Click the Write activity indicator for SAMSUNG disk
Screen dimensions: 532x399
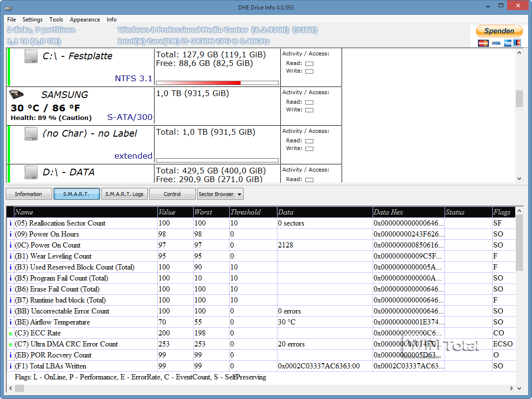(309, 110)
